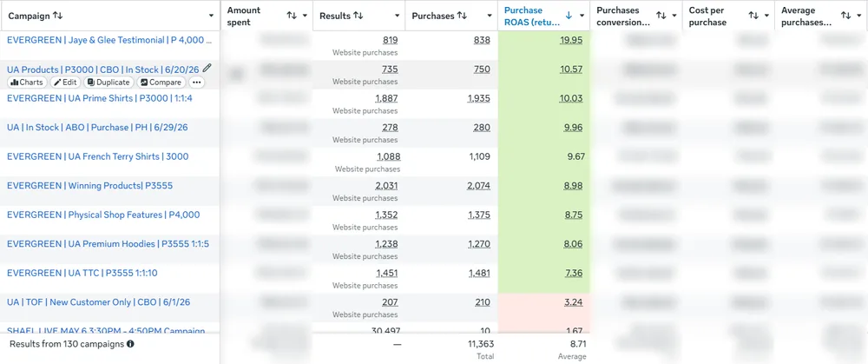
Task: Expand the Purchase ROAS column dropdown caret
Action: 582,16
